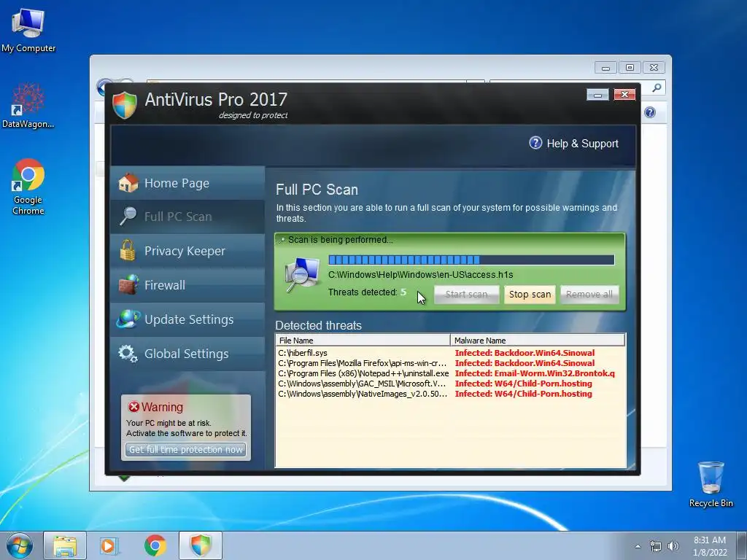Select the Mozilla Firefox api-ms-win-cr threat row
The width and height of the screenshot is (747, 560).
[450, 363]
